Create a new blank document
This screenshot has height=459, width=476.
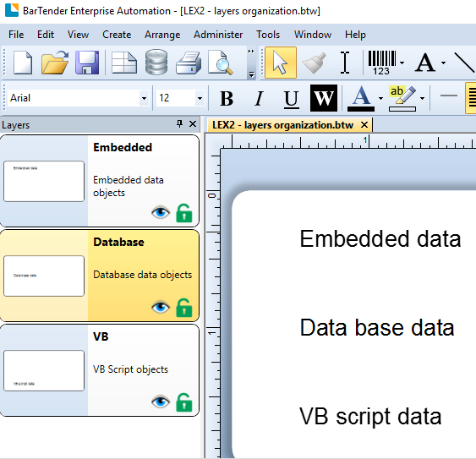(23, 63)
